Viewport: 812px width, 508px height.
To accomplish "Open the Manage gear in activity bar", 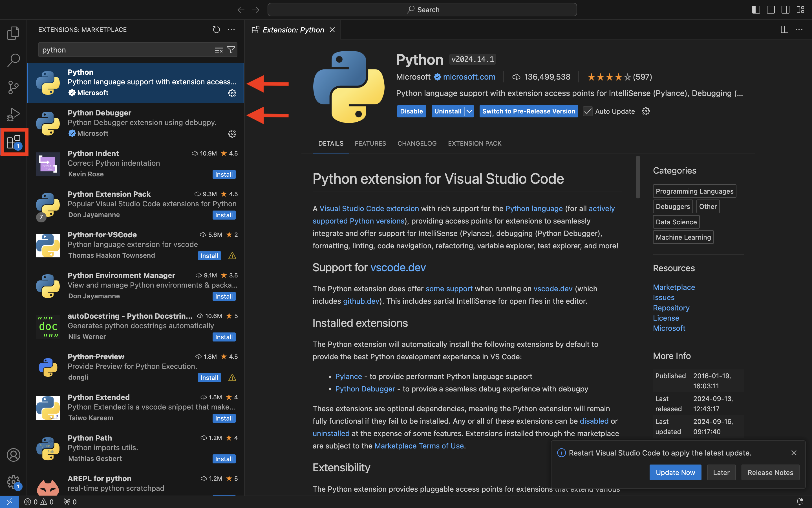I will pyautogui.click(x=14, y=482).
